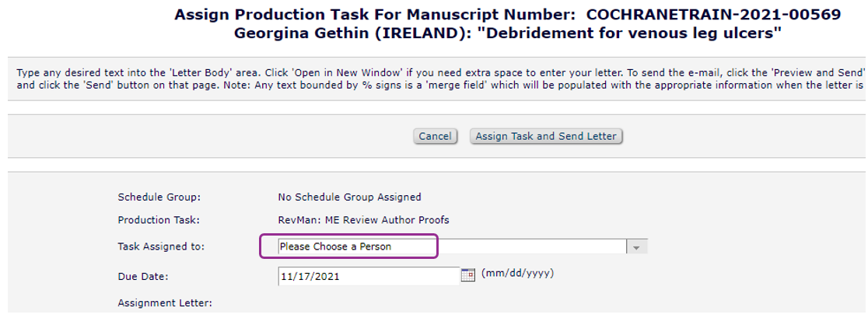Click the 'Letter Body' instruction text line
This screenshot has height=325, width=868.
coord(436,72)
